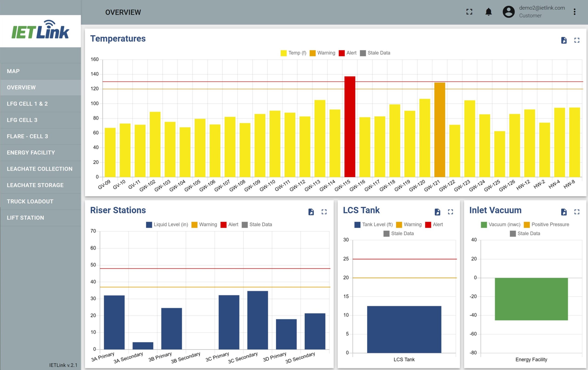Expand the Riser Stations chart fullscreen
This screenshot has height=370, width=588.
(x=324, y=212)
